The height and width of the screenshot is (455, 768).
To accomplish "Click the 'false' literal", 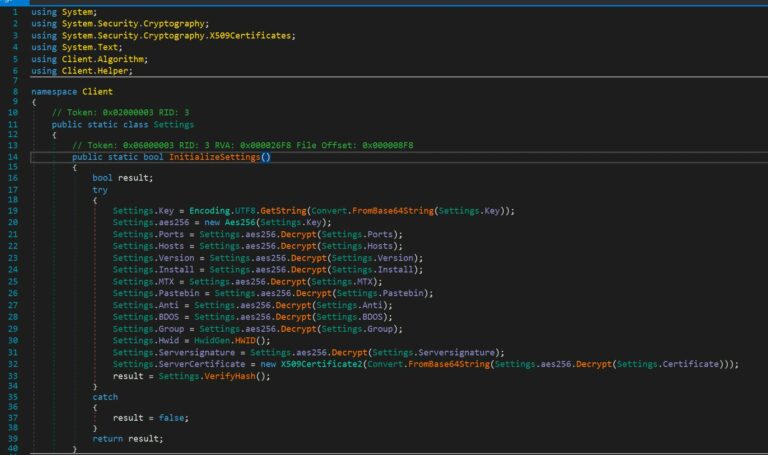I will (171, 418).
